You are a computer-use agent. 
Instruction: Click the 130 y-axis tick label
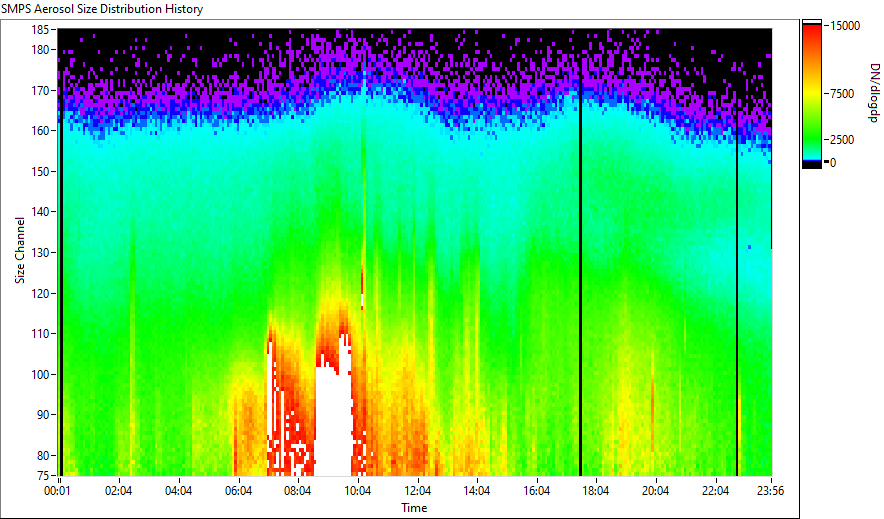(x=41, y=252)
